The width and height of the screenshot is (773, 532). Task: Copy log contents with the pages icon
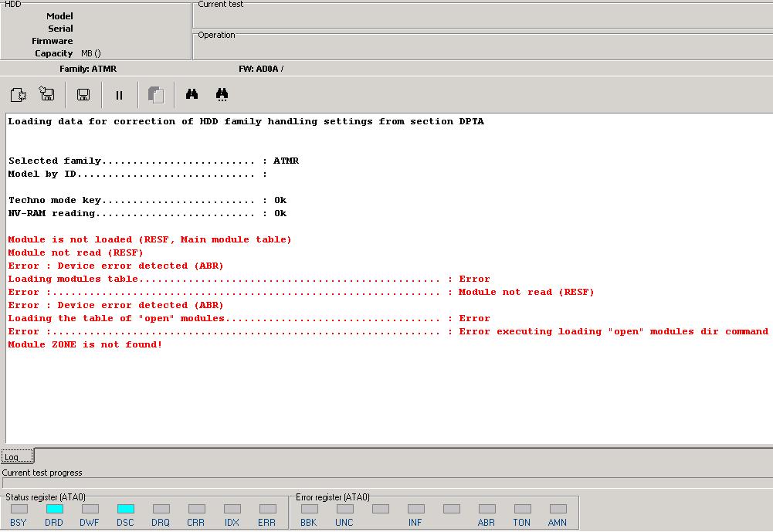coord(156,95)
